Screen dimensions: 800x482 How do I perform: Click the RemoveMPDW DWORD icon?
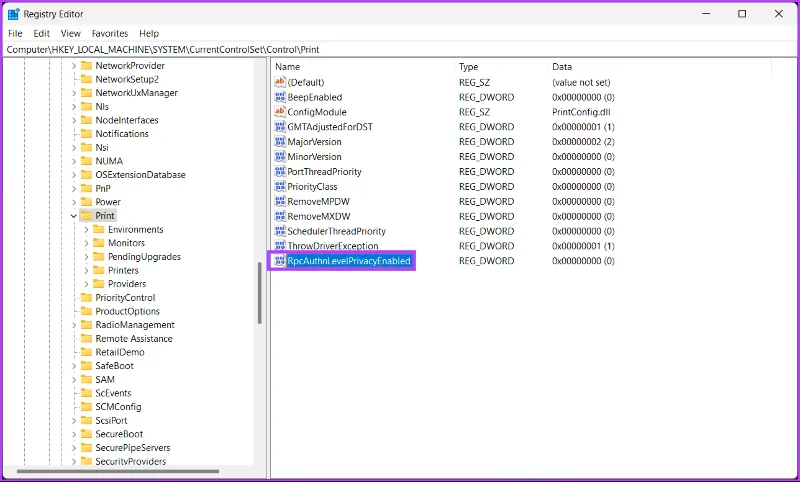(280, 201)
